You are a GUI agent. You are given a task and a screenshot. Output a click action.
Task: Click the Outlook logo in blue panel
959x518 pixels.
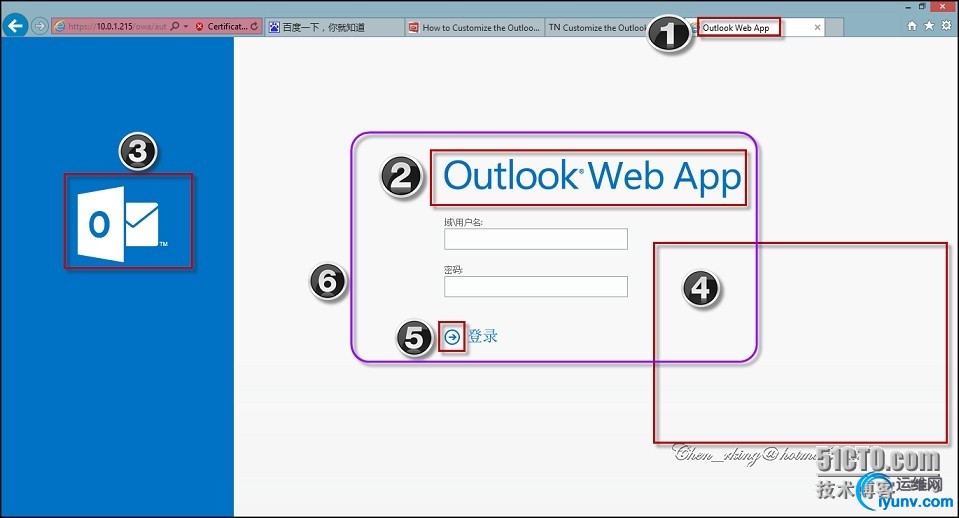[124, 224]
